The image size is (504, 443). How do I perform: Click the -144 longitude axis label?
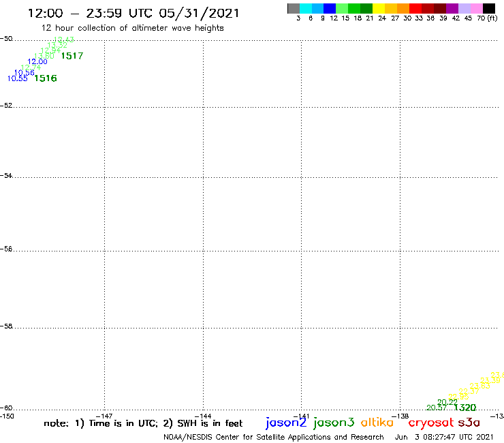[203, 416]
